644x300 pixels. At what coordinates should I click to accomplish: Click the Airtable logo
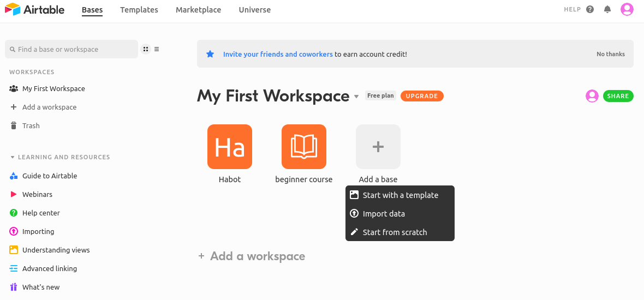(34, 10)
